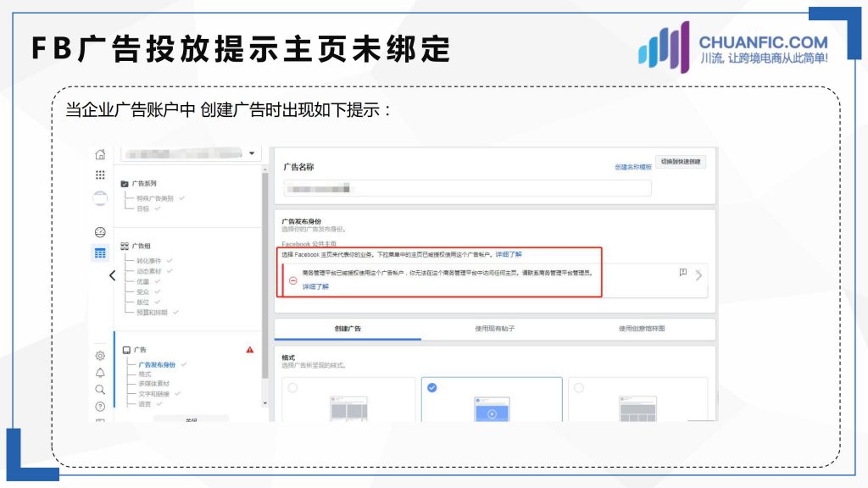868x488 pixels.
Task: Select the 广告组 ad set section
Action: 141,246
